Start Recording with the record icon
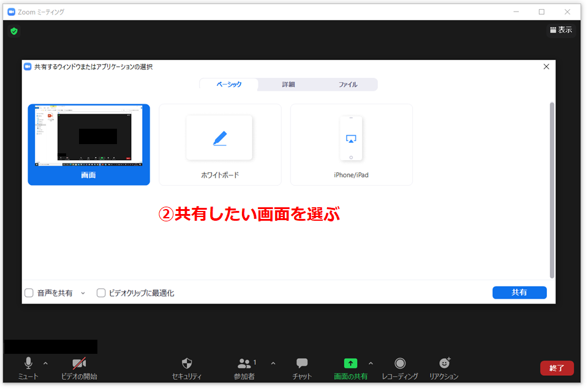Screen dimensions: 588x390 pos(399,363)
